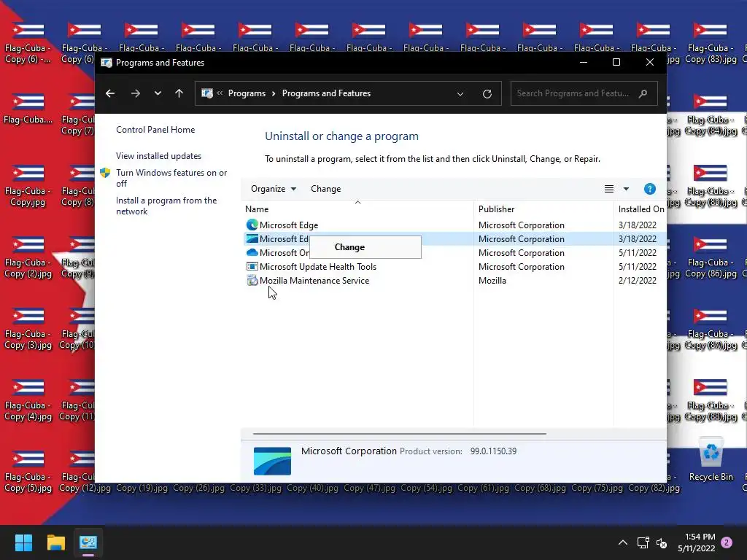Image resolution: width=747 pixels, height=560 pixels.
Task: Select the Microsoft Edge program row
Action: [x=455, y=225]
